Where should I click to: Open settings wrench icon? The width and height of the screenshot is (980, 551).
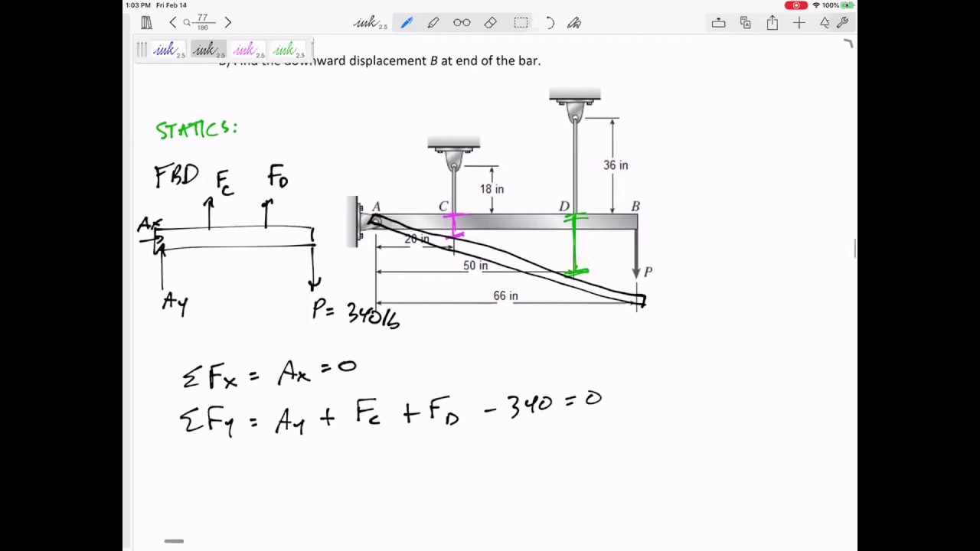click(842, 23)
